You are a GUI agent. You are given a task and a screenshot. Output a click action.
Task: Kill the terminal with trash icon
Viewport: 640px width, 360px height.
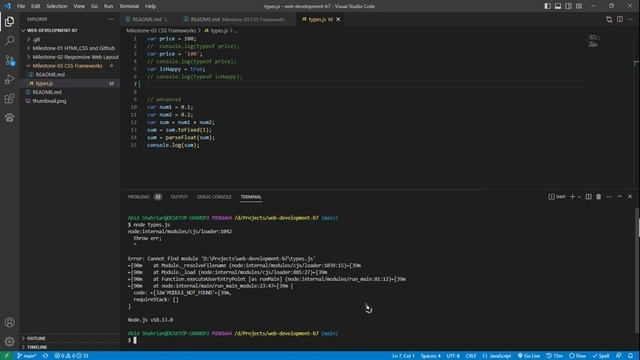coord(598,197)
